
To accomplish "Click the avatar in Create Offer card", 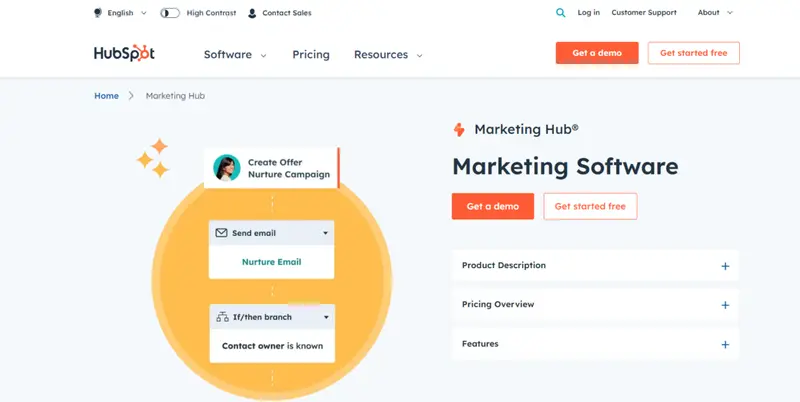I will pos(227,168).
